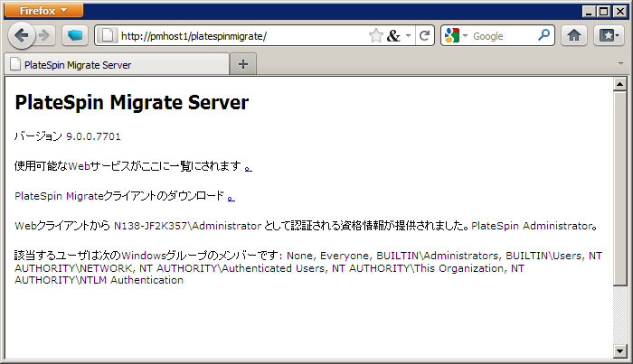Reload the page with the refresh button
Viewport: 633px width, 364px height.
click(424, 36)
